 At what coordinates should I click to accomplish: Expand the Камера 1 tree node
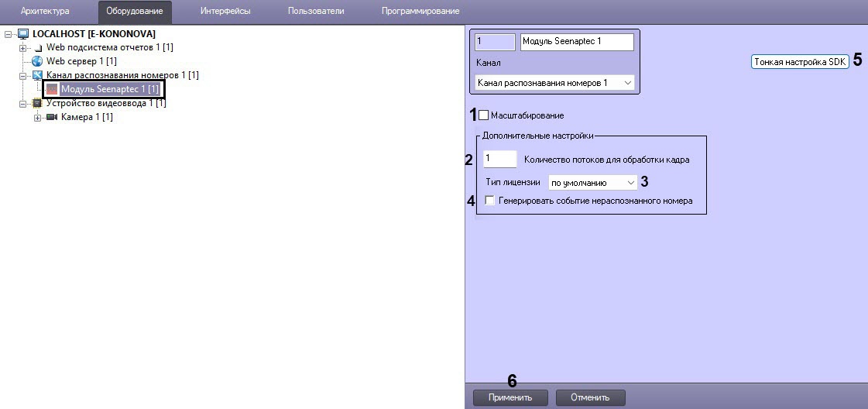38,117
